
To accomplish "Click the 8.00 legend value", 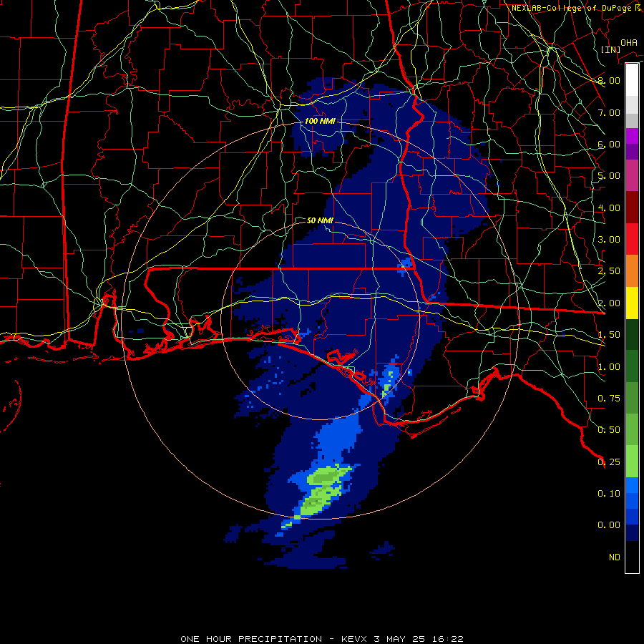I will [x=609, y=80].
